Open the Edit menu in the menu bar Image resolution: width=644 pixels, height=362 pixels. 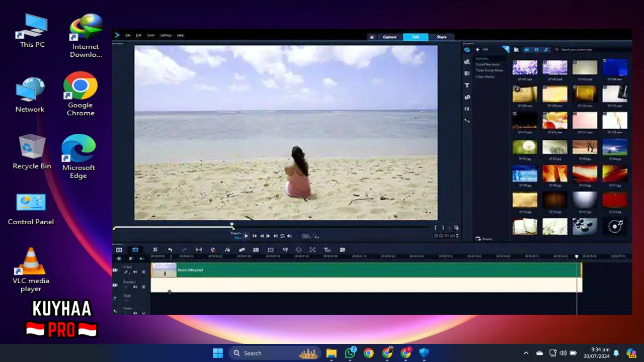click(139, 36)
